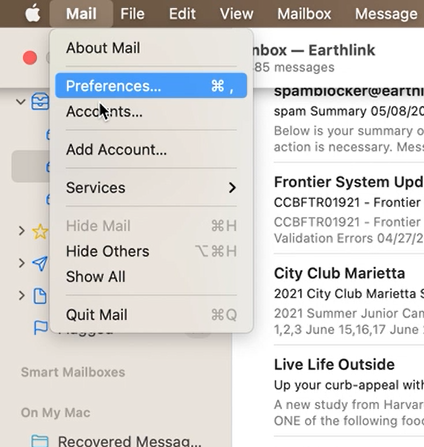Image resolution: width=424 pixels, height=447 pixels.
Task: Expand the chevron beside Drafts icon
Action: pyautogui.click(x=22, y=295)
